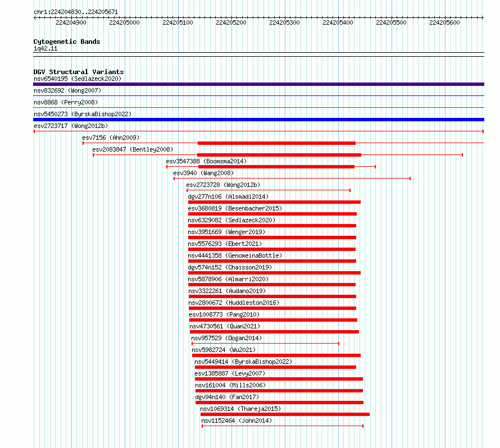Click nsv4441358 (GenomeinaBottle) label
Viewport: 500px width, 448px height.
tap(235, 255)
